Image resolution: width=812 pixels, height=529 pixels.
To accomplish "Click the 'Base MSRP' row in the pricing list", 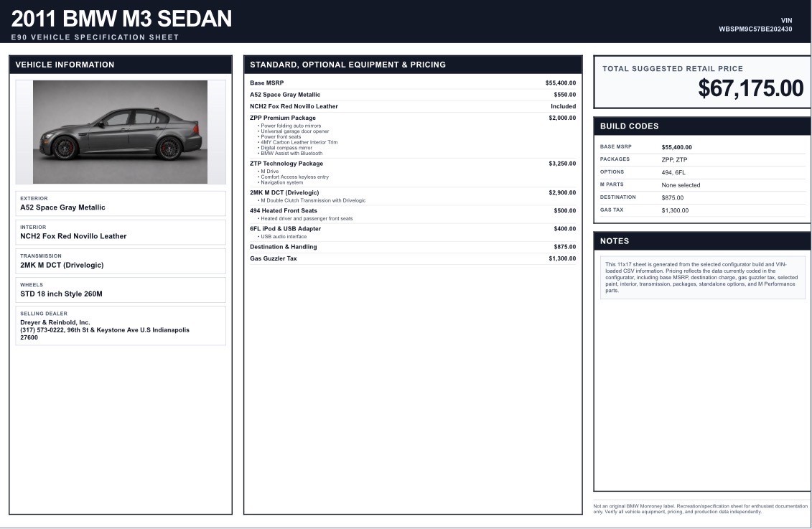I will [x=413, y=83].
